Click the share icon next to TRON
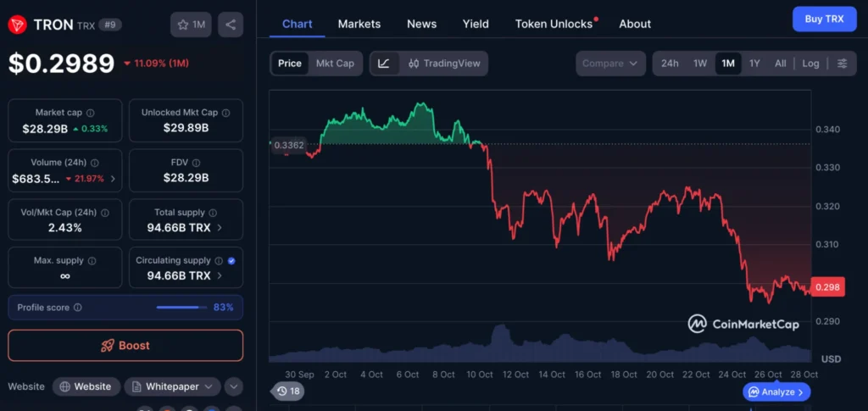The height and width of the screenshot is (411, 868). point(230,25)
